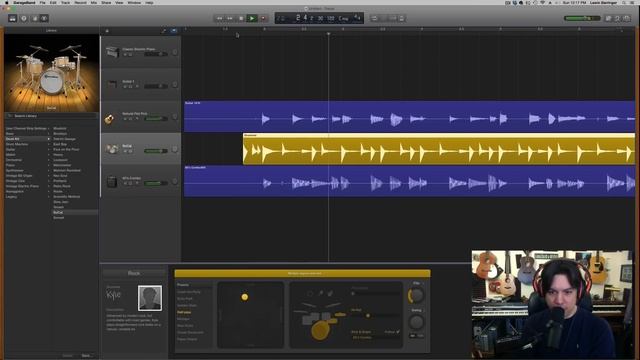
Task: Click the handclap icon in drummer editor
Action: pyautogui.click(x=330, y=293)
